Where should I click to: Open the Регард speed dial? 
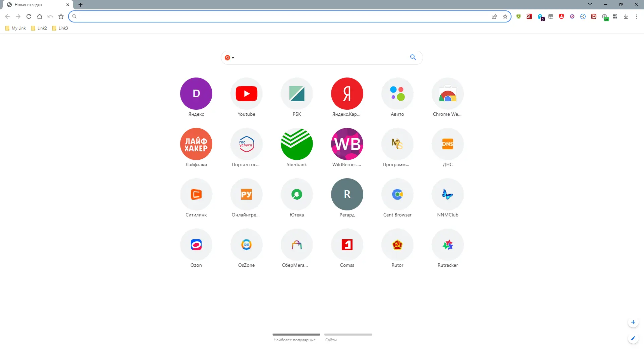[x=347, y=198]
